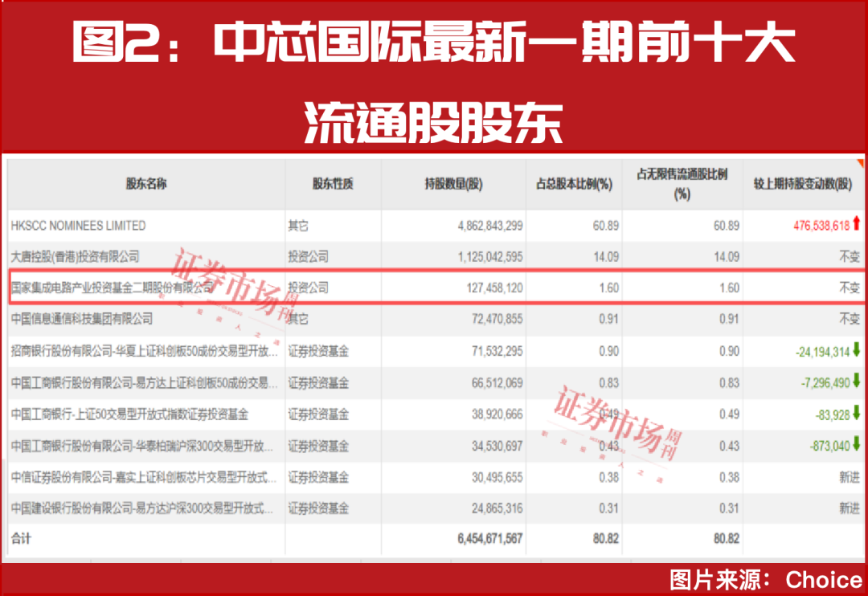Select the 招商银行股份有限公司-华夏上证科创板50 shareholder name
This screenshot has width=868, height=596.
(x=144, y=351)
